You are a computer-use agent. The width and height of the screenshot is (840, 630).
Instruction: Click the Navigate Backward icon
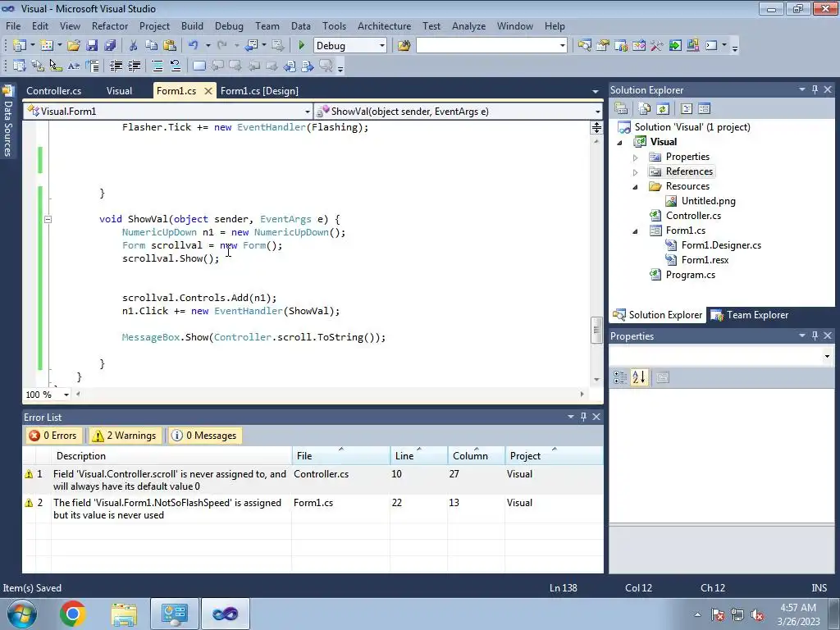(x=251, y=46)
